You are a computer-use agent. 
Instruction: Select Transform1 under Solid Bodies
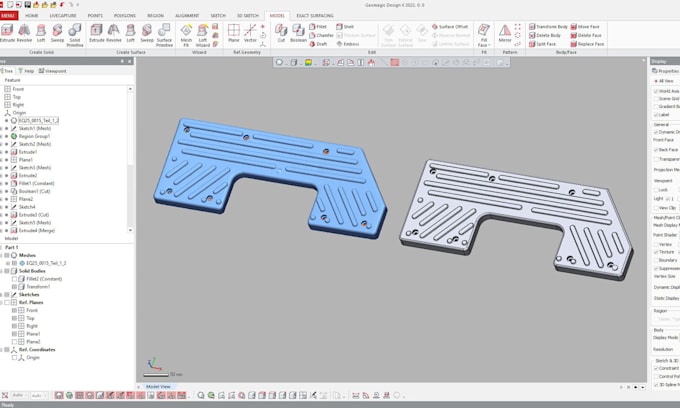(x=38, y=287)
